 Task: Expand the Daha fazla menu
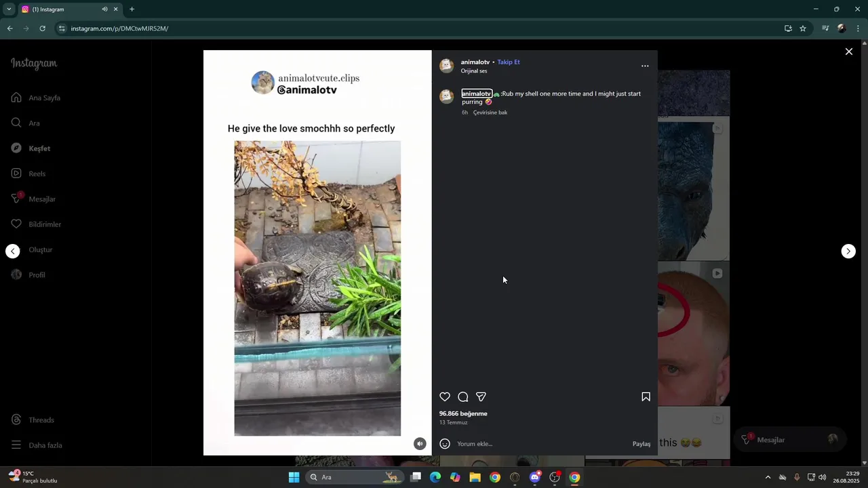(x=37, y=445)
